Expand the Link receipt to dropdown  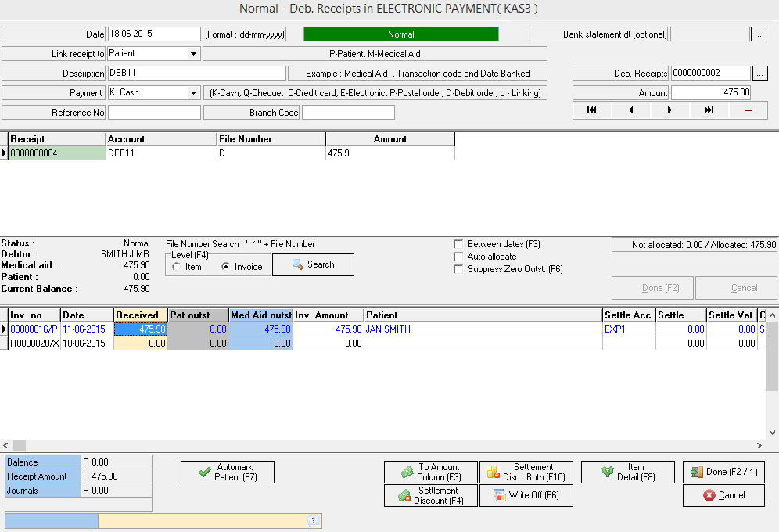(194, 54)
